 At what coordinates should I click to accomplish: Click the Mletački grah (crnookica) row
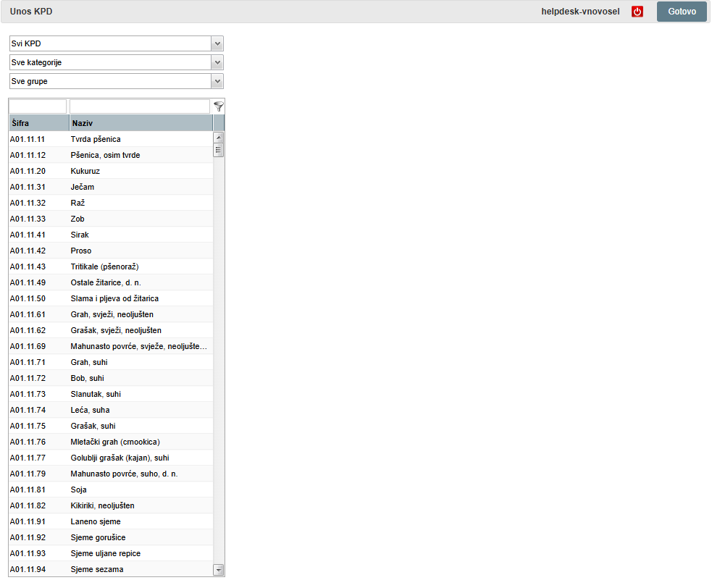point(110,442)
